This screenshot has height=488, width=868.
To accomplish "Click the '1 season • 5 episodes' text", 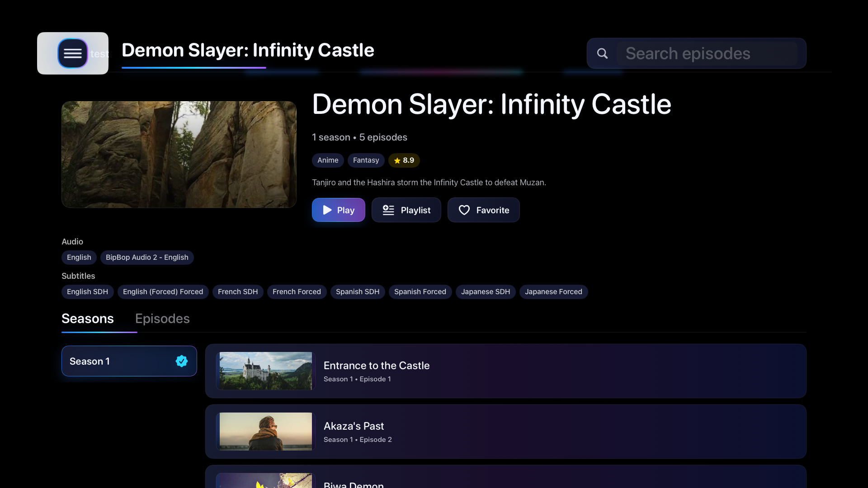I will [359, 137].
